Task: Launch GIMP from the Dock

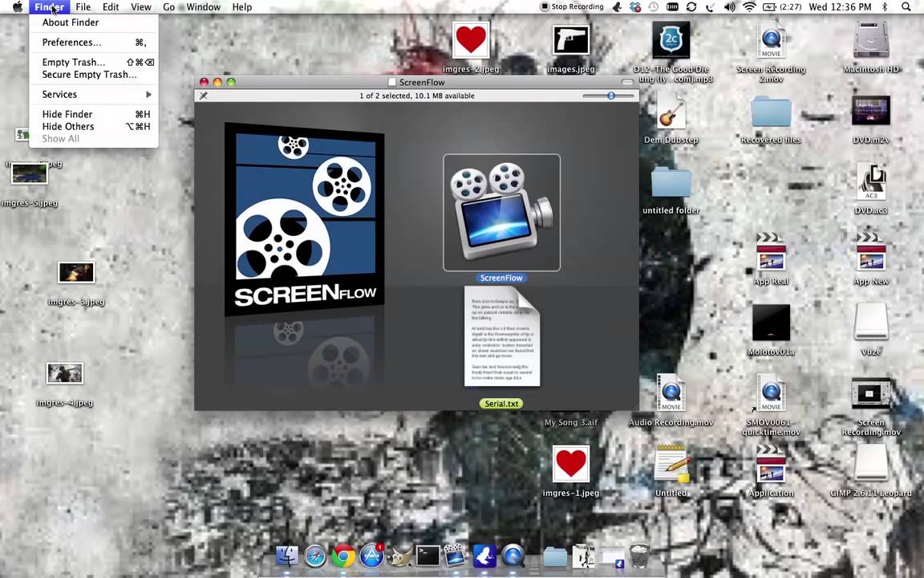Action: [401, 556]
